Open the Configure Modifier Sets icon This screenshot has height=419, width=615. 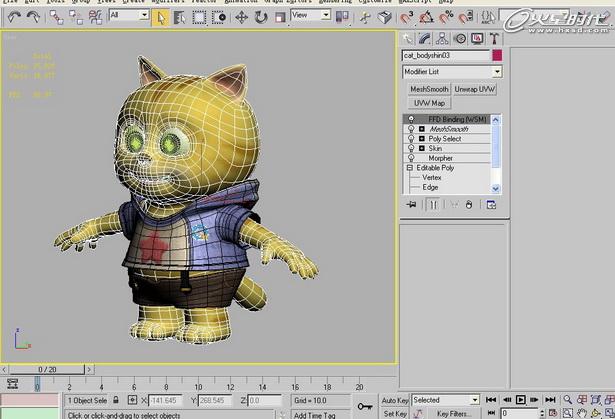click(x=491, y=205)
